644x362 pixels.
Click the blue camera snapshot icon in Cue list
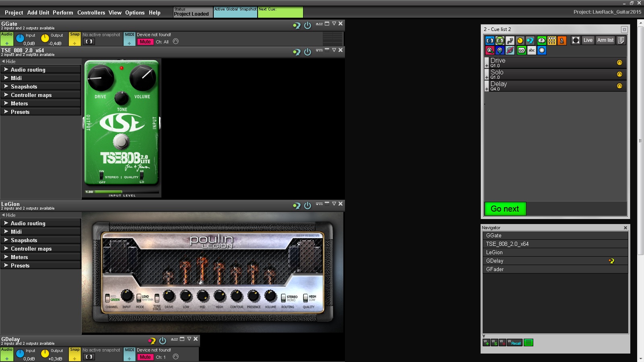click(489, 40)
